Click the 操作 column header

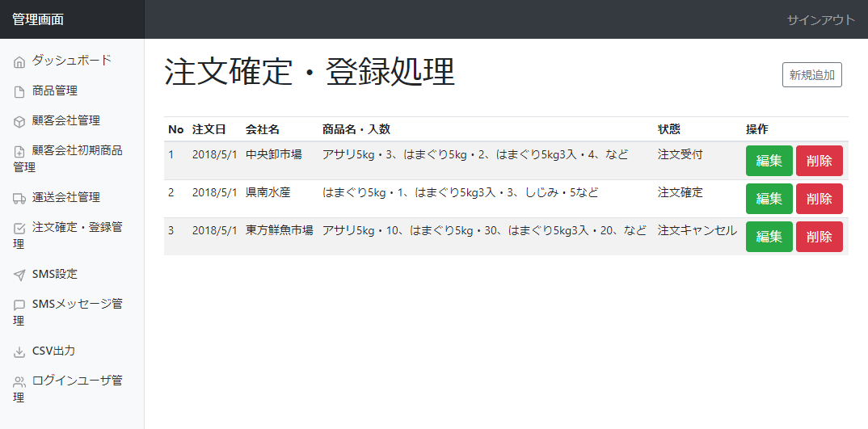tap(756, 129)
